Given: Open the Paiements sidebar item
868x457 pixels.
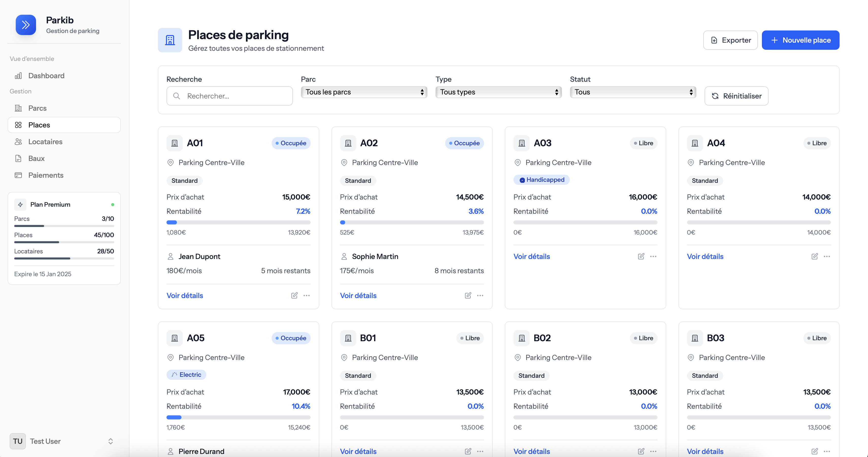Looking at the screenshot, I should point(45,175).
